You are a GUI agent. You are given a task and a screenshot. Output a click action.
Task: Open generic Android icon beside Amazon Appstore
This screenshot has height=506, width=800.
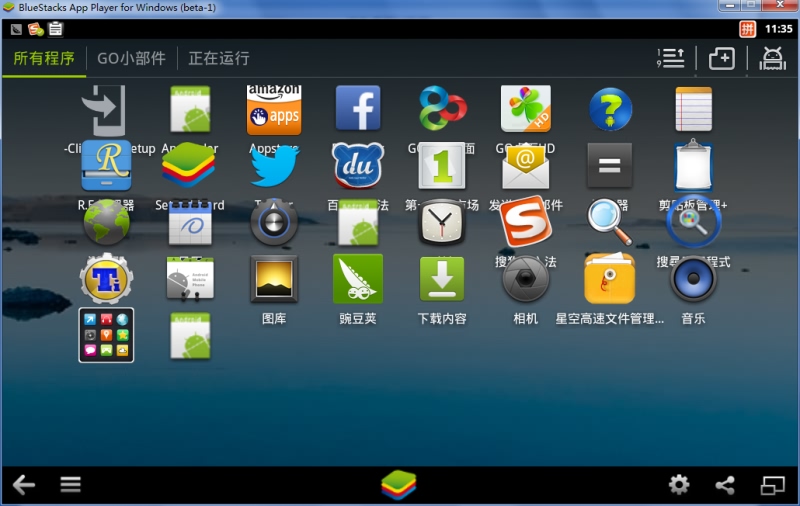pyautogui.click(x=190, y=109)
